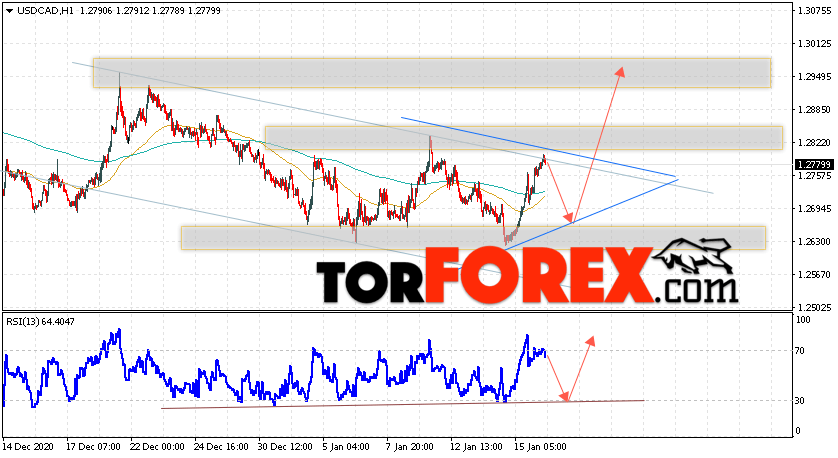Screen dimensions: 838x458
Task: Select the 22 Dec 00:00 time label
Action: 157,446
